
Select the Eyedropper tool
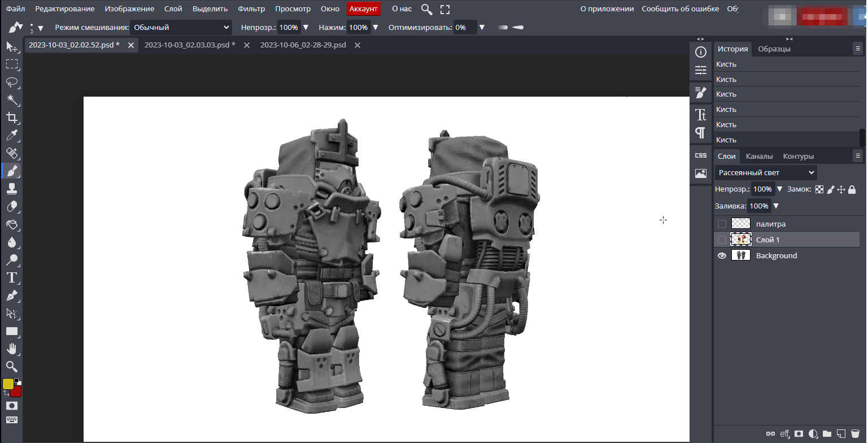[11, 135]
